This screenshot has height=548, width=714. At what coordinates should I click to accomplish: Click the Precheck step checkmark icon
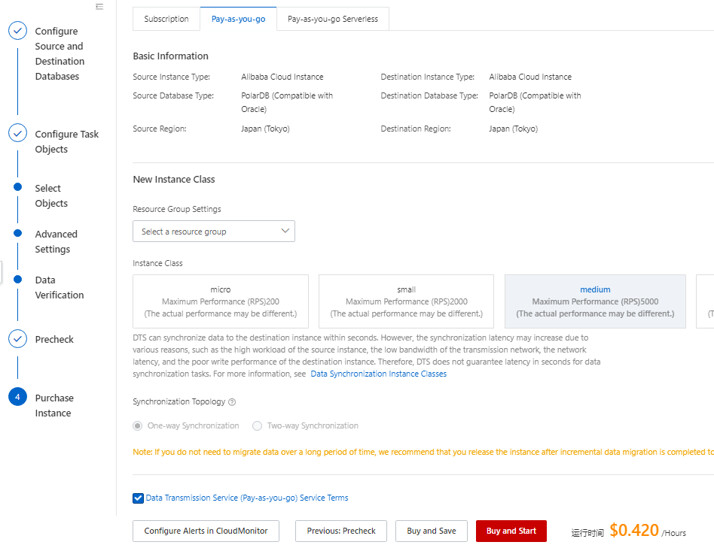coord(17,339)
